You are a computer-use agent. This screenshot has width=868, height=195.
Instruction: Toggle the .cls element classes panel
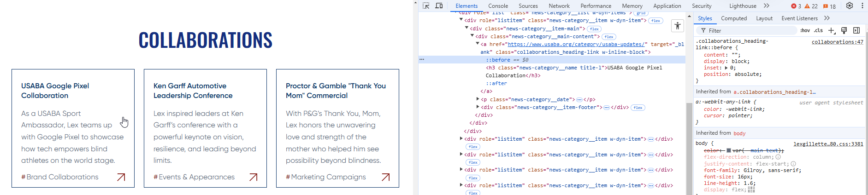coord(818,30)
